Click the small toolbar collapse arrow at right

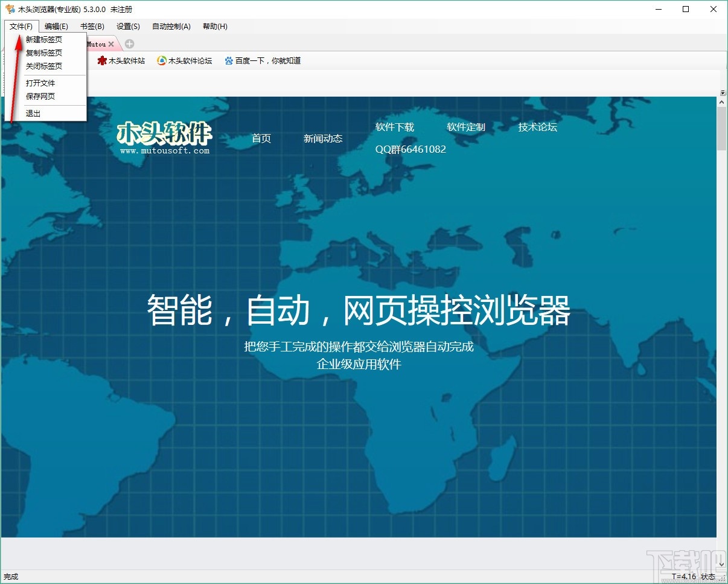[723, 92]
